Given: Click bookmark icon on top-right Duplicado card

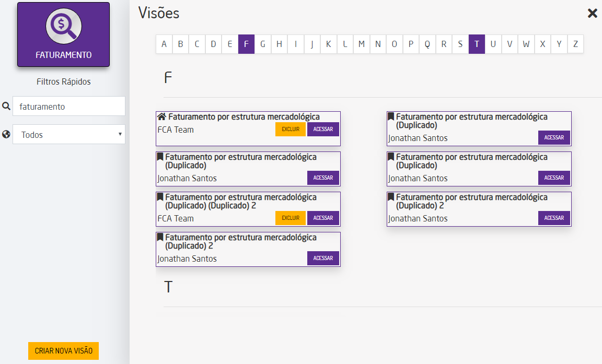Looking at the screenshot, I should pyautogui.click(x=391, y=116).
